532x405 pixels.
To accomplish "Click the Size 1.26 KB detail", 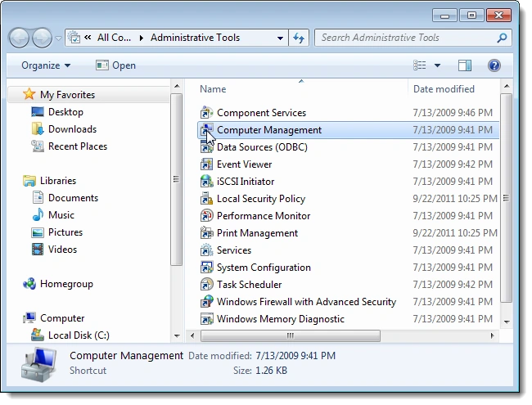I will [x=260, y=371].
